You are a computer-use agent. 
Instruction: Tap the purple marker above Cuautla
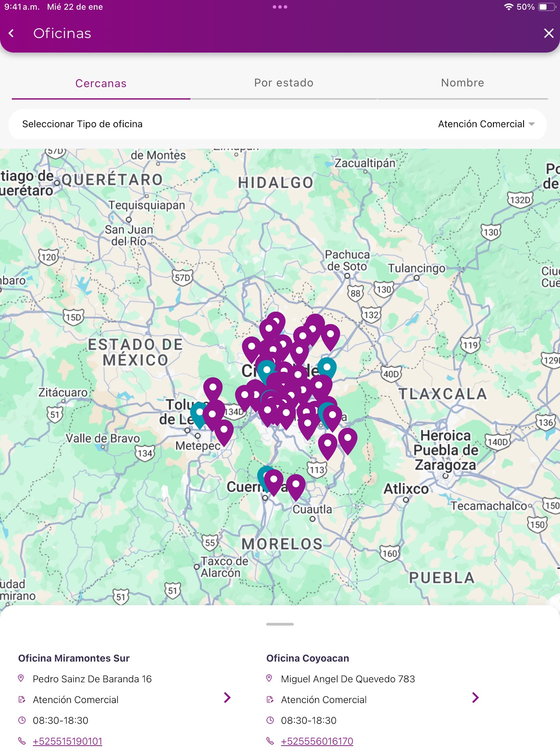click(x=296, y=487)
